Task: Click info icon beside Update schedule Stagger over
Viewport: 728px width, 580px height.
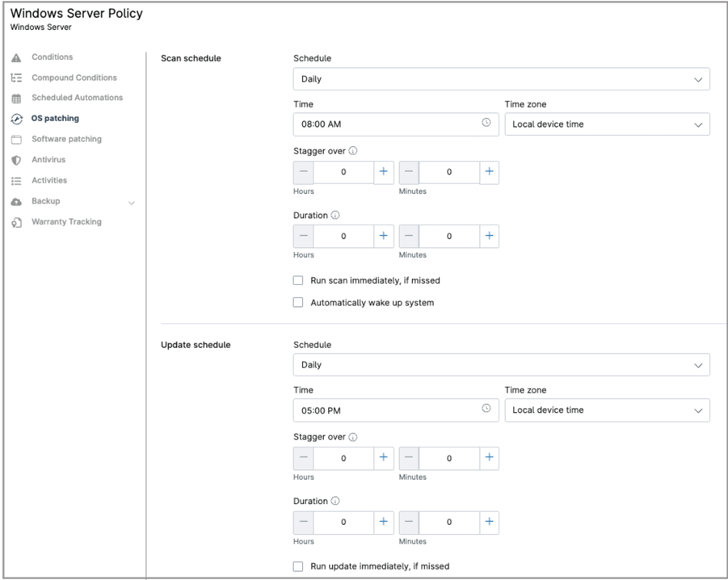Action: (x=353, y=437)
